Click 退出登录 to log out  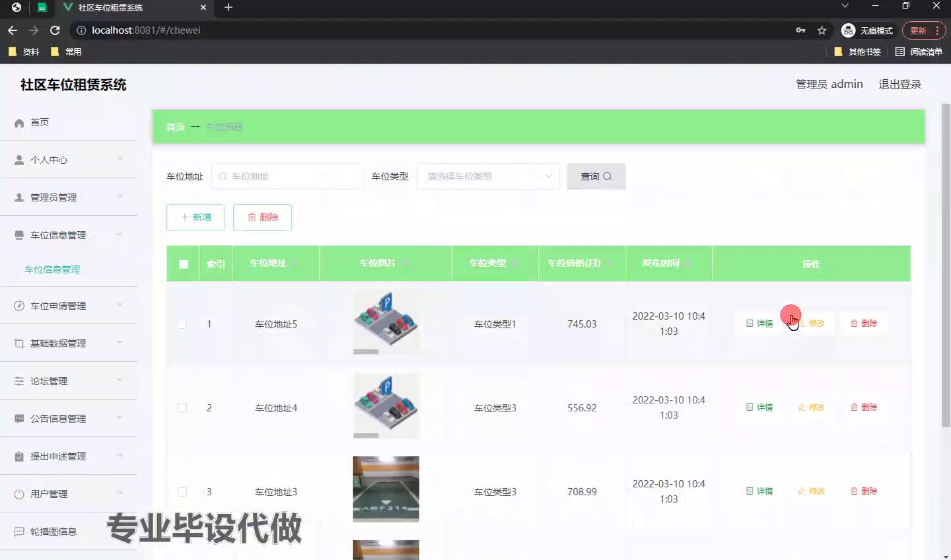coord(899,85)
